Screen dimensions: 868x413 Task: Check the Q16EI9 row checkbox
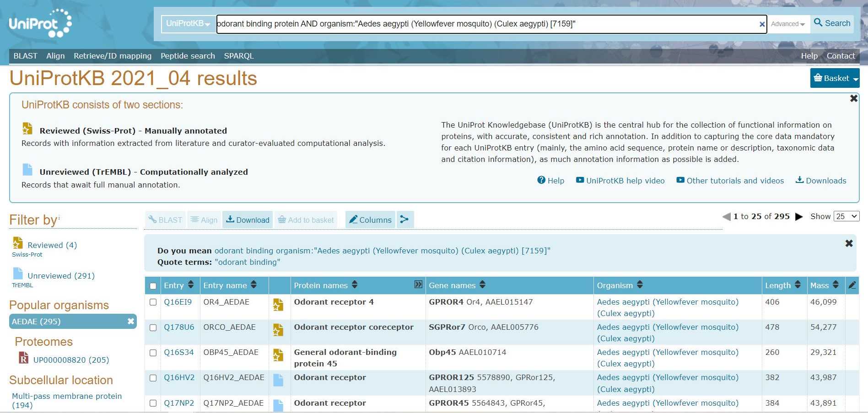153,302
